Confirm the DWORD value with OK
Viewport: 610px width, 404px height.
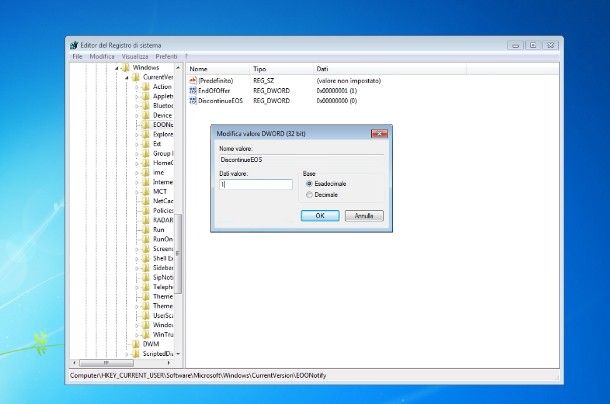320,216
